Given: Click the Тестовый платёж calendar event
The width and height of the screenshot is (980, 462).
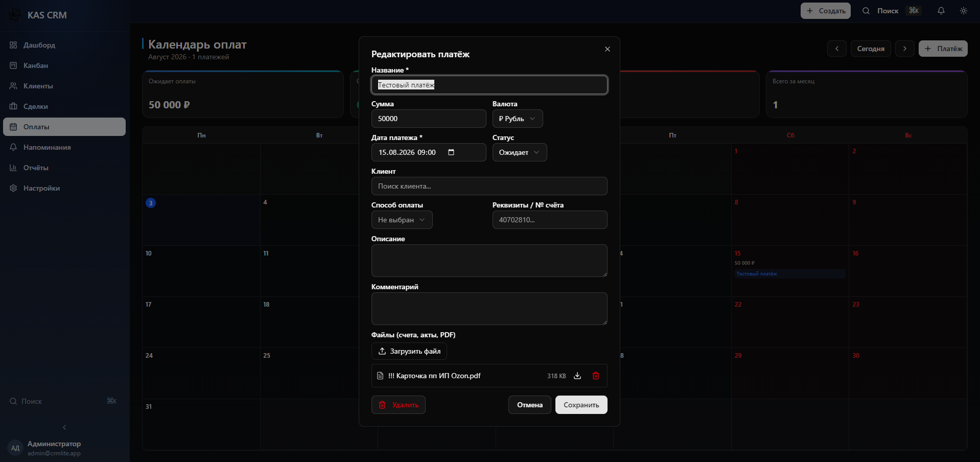Looking at the screenshot, I should pos(790,274).
